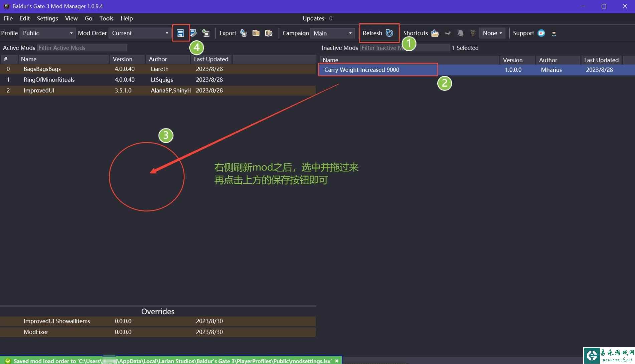
Task: Sort active mods by the # column
Action: click(9, 59)
